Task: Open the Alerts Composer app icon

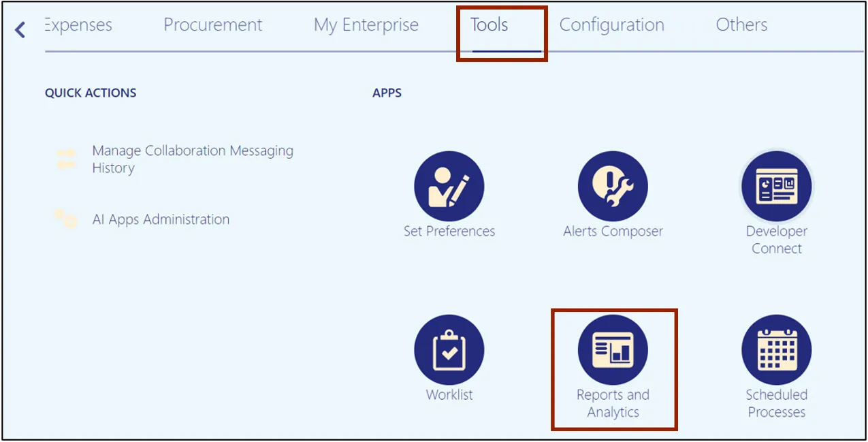Action: pos(613,186)
